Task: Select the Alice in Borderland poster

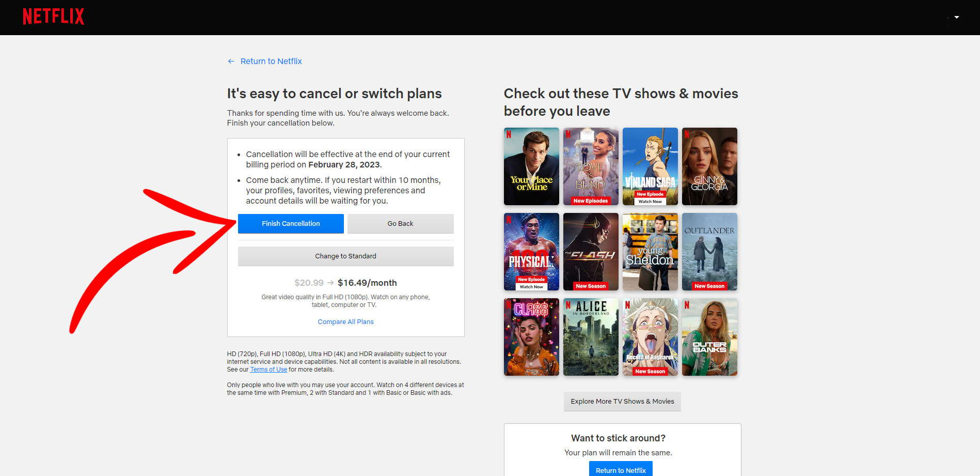Action: coord(591,337)
